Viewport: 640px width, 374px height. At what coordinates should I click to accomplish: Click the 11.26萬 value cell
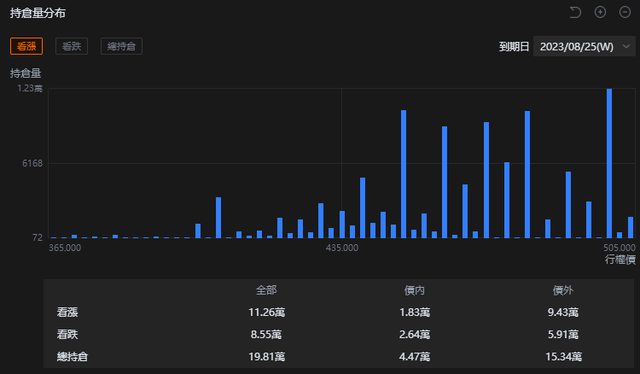coord(267,312)
